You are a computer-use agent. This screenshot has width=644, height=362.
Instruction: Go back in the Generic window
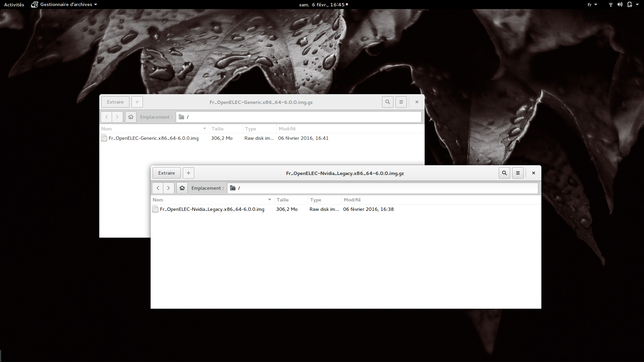(x=106, y=117)
